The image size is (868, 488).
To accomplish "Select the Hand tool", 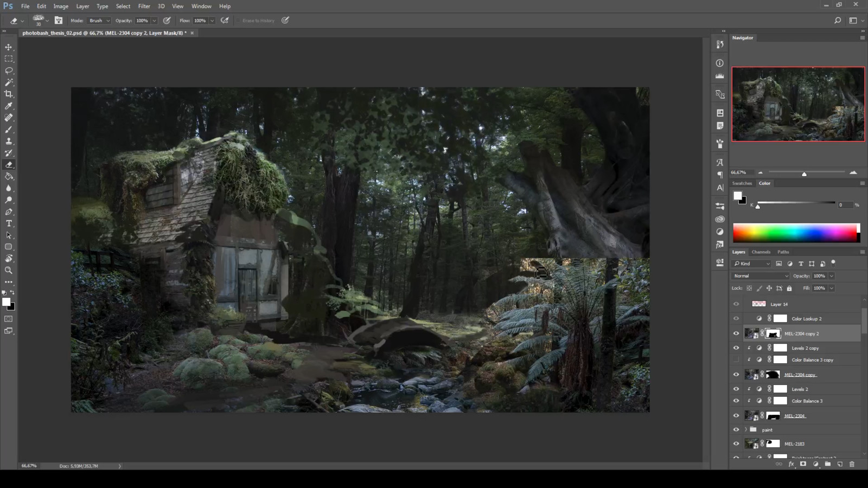I will pos(9,259).
